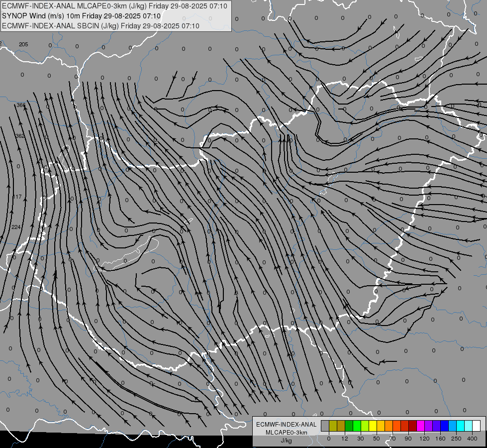
Task: Click the gray legend color swatch
Action: tap(325, 426)
